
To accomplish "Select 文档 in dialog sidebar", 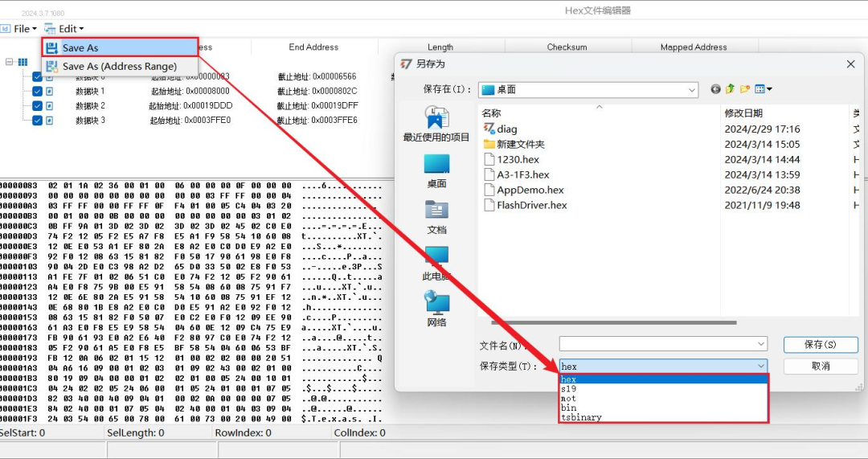I will pos(436,218).
